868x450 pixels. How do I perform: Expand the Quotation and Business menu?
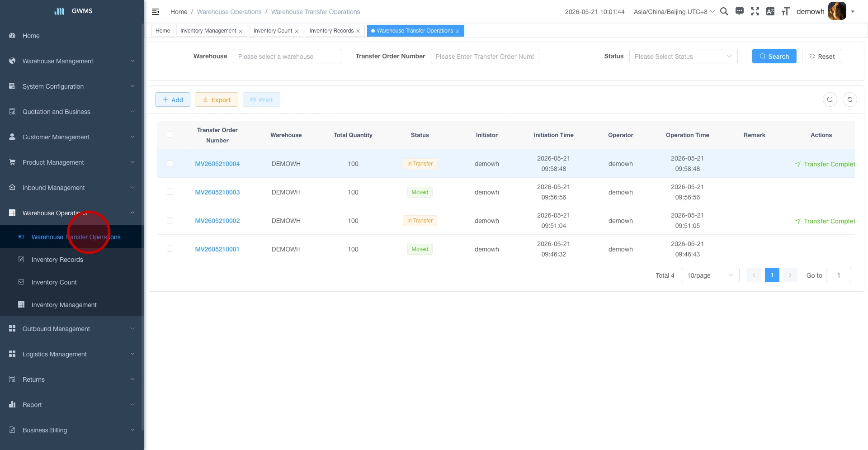click(x=72, y=111)
